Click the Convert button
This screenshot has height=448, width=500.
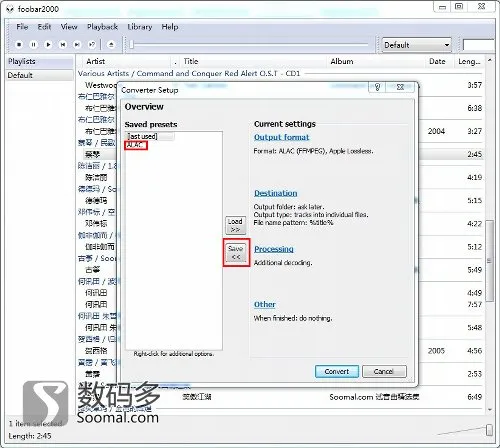coord(337,371)
